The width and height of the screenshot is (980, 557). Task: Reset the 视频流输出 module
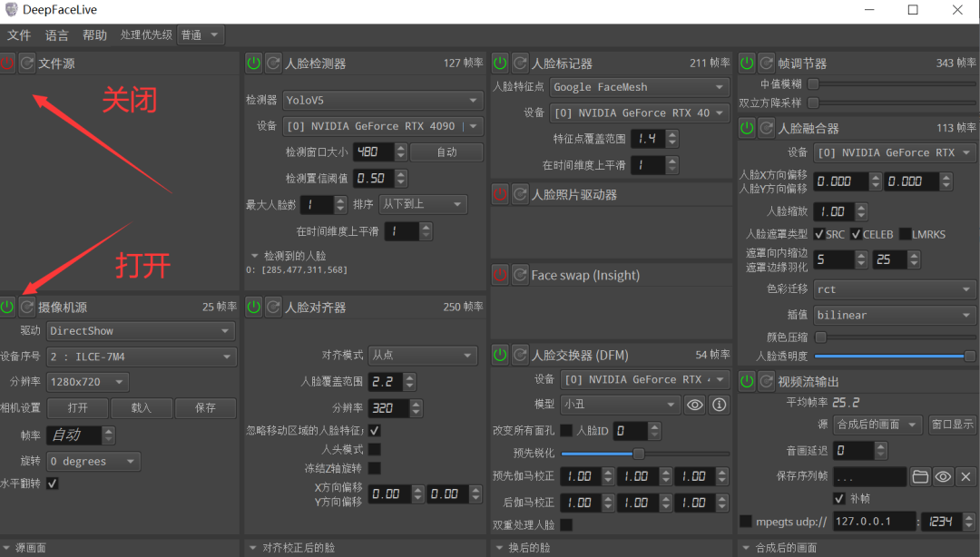pyautogui.click(x=767, y=381)
